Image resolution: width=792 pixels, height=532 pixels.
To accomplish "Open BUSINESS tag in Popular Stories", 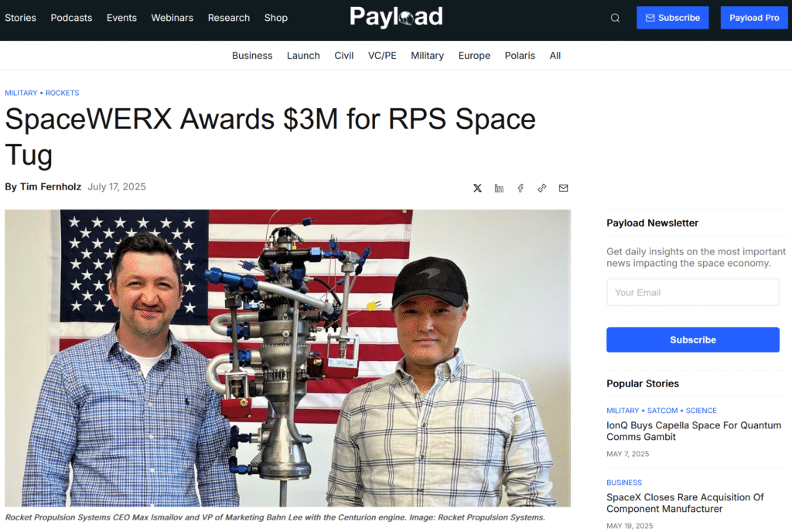I will coord(624,483).
